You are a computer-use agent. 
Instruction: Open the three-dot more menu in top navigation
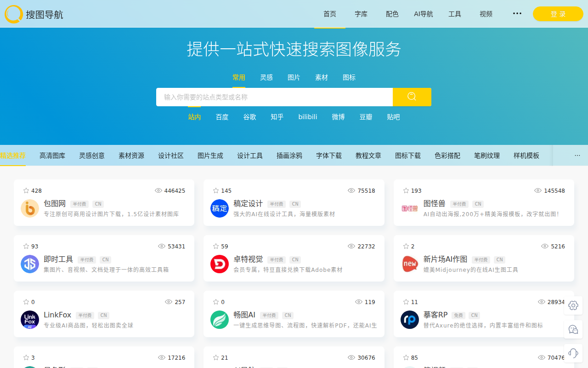517,14
